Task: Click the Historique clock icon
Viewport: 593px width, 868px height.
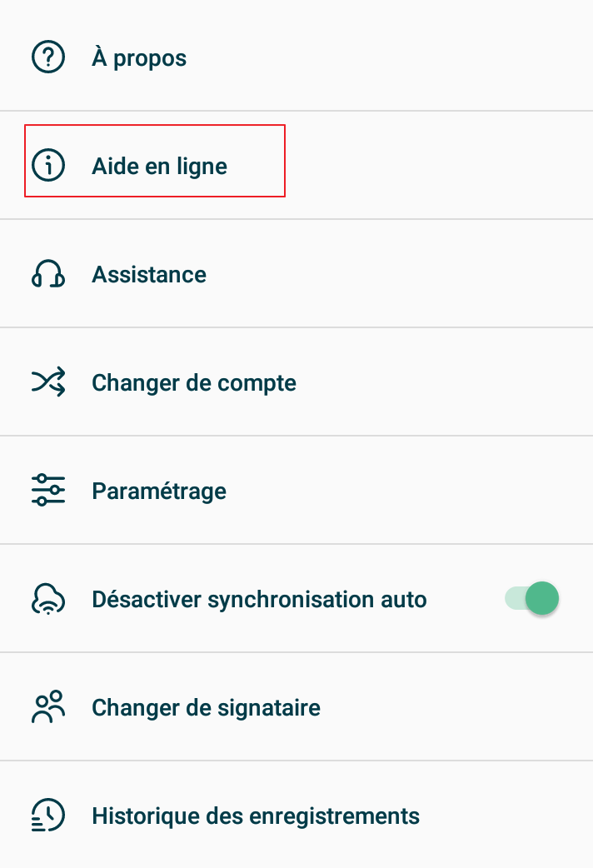Action: pyautogui.click(x=48, y=816)
